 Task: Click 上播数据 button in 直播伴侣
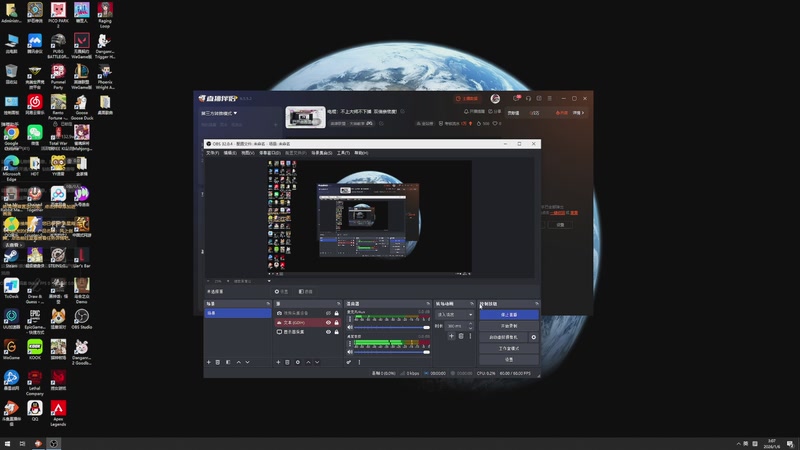click(x=467, y=98)
